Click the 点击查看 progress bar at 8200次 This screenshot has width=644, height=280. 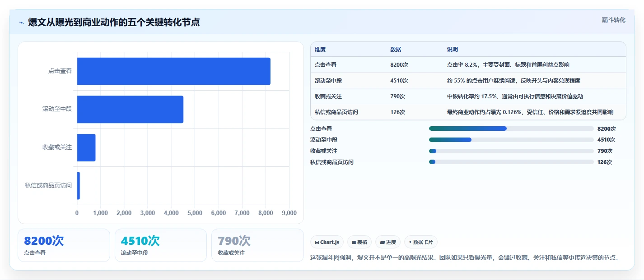click(x=511, y=129)
